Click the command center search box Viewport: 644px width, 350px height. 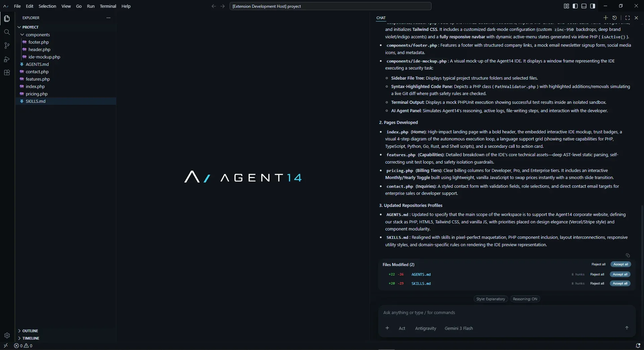point(330,6)
